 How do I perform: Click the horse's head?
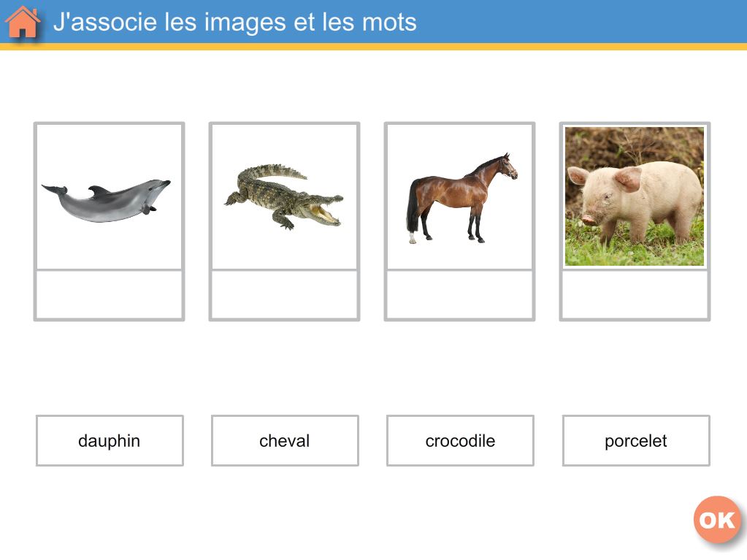coord(507,166)
